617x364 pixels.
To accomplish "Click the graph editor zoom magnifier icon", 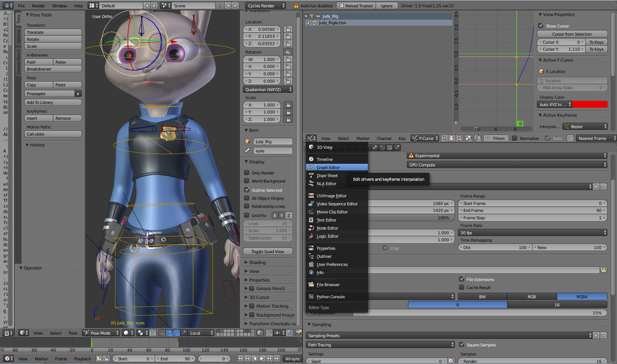I will click(478, 138).
